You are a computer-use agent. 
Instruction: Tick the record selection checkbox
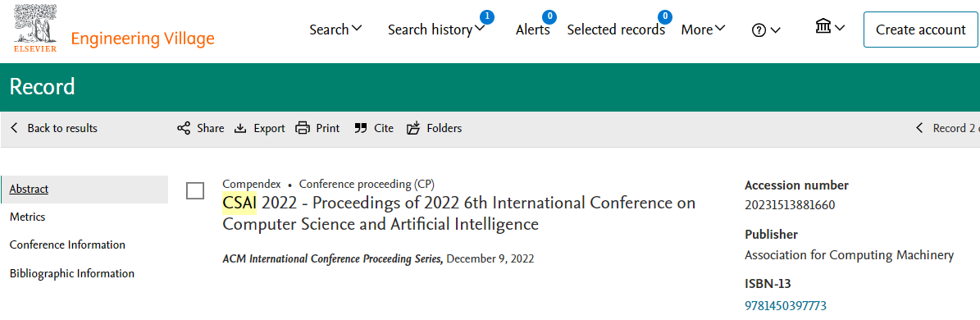195,190
